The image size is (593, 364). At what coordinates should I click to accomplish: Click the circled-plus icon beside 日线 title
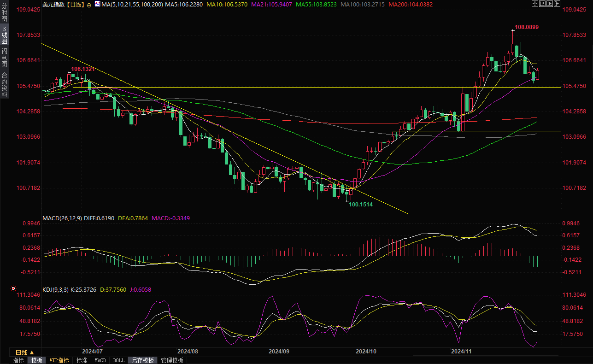click(88, 5)
